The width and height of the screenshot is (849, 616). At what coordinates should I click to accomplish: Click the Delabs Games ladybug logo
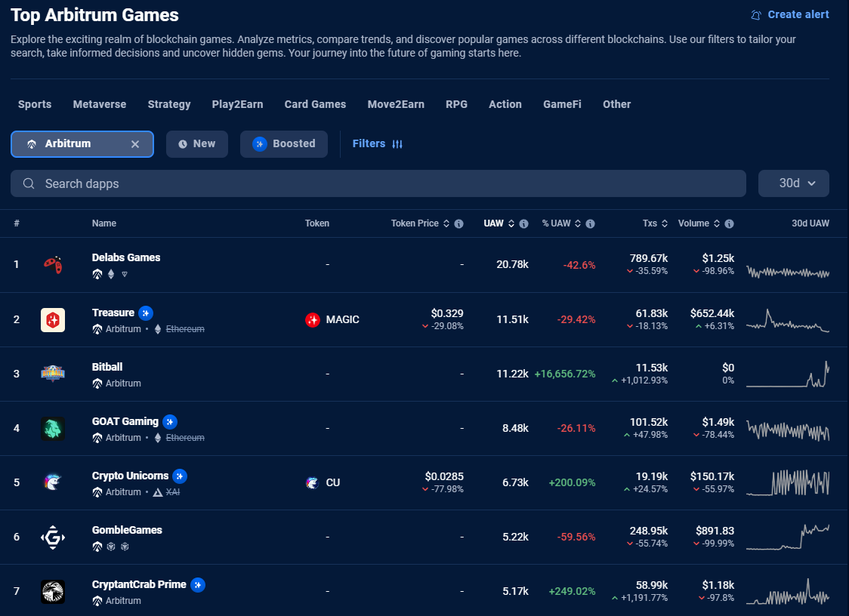(53, 265)
